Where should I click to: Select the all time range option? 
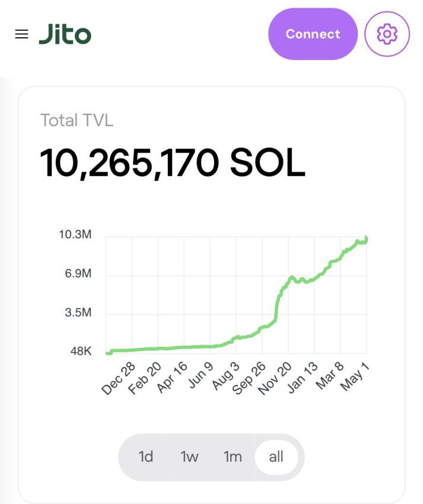tap(276, 457)
